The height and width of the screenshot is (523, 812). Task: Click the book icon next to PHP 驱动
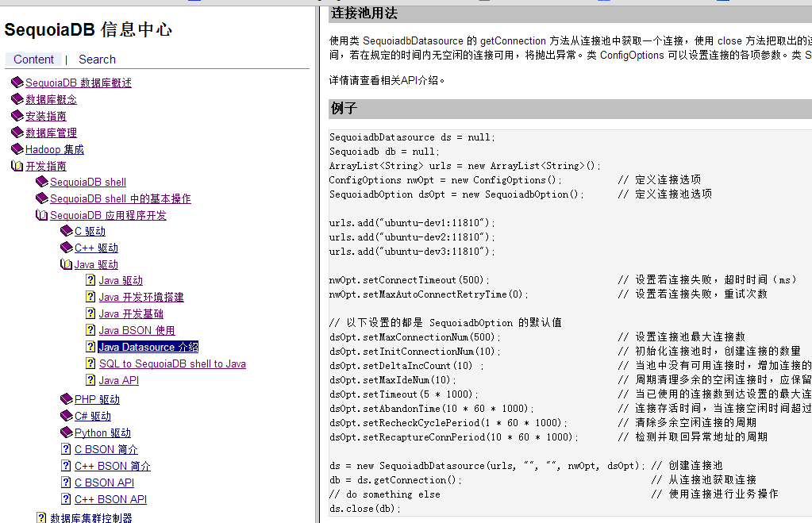67,399
